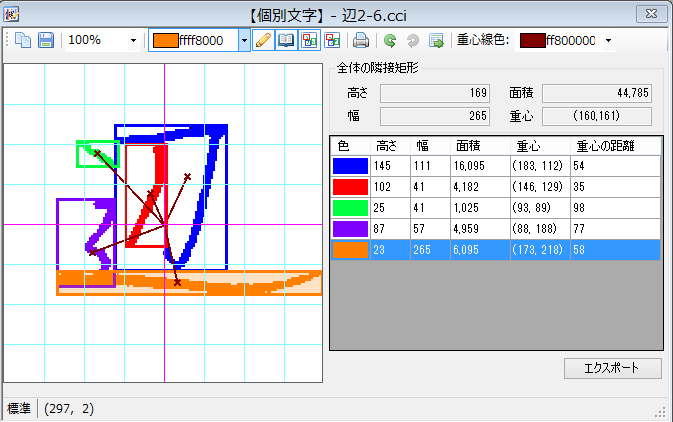The height and width of the screenshot is (422, 673).
Task: Click the orange swatch in selected row
Action: (x=350, y=250)
